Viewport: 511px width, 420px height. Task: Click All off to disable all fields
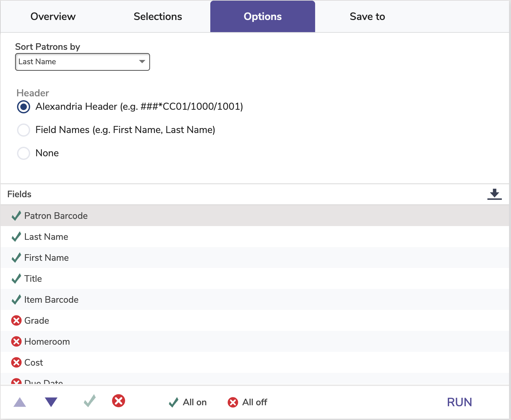(x=247, y=402)
